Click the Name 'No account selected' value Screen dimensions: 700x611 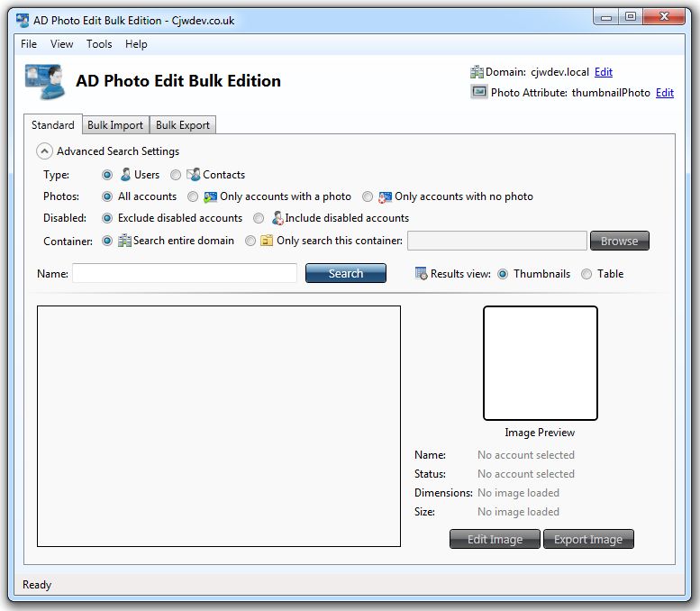click(x=526, y=455)
